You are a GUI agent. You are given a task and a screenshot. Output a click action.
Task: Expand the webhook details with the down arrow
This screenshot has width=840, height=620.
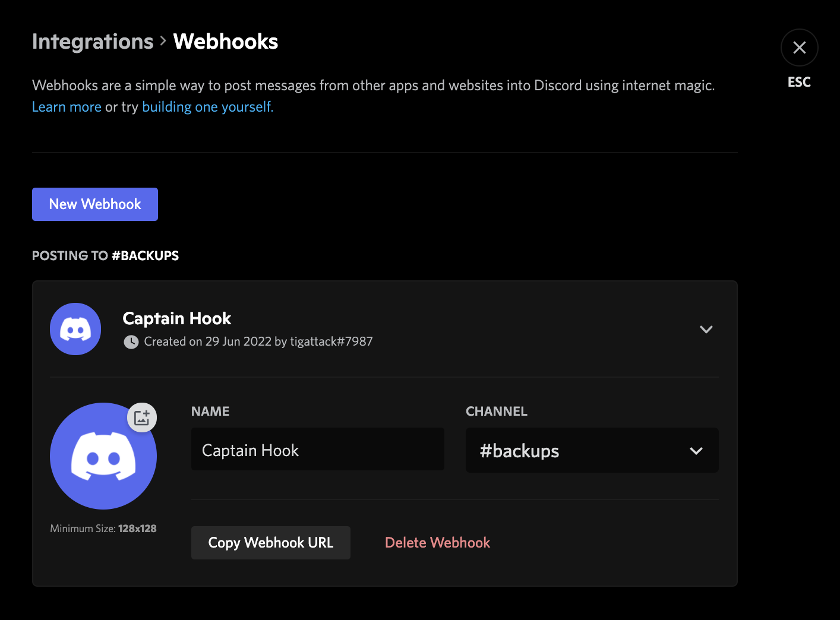pos(706,329)
